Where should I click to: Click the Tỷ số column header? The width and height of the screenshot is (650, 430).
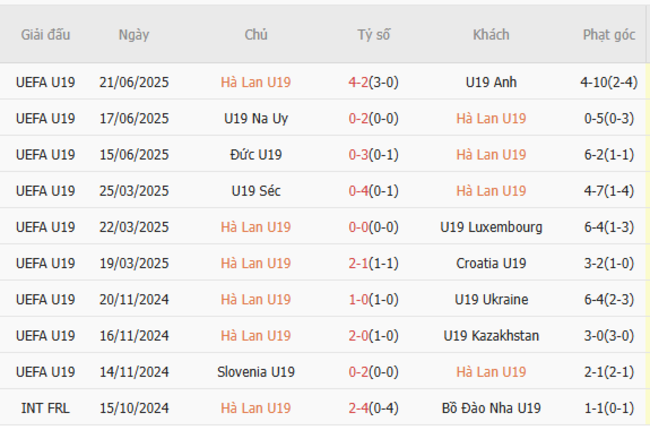(374, 35)
